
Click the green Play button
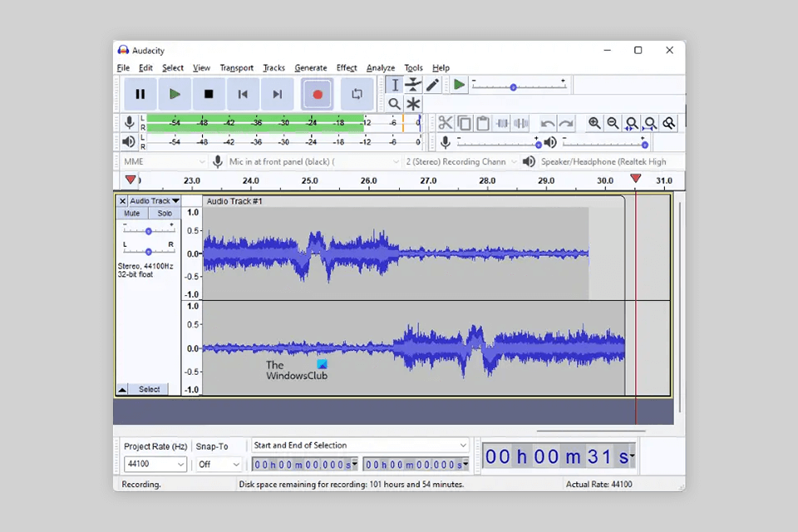pos(175,94)
